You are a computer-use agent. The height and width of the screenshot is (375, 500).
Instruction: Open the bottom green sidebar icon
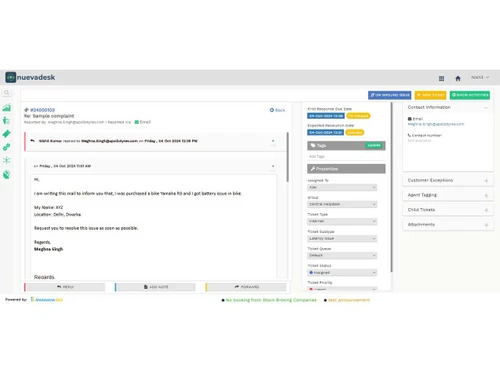6,174
